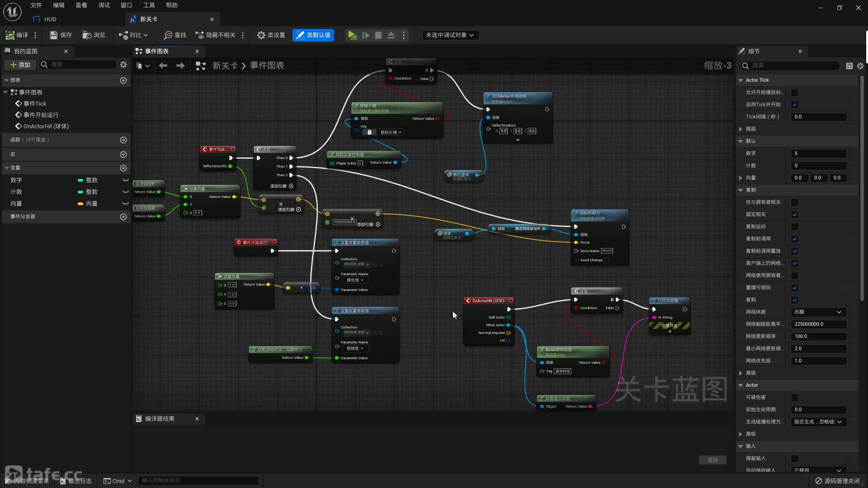Open 输出日志 in status bar
The width and height of the screenshot is (868, 488).
tap(75, 481)
